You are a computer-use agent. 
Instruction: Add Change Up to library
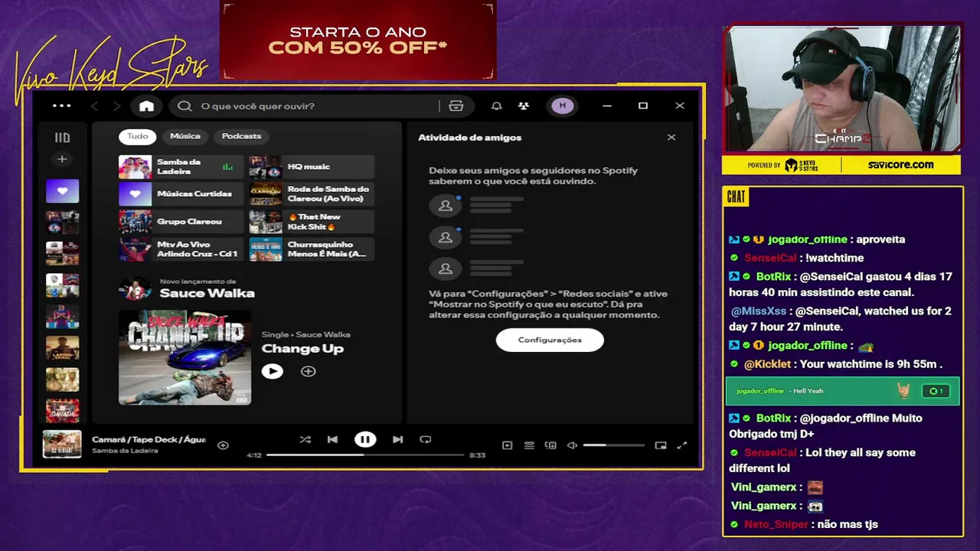point(308,371)
